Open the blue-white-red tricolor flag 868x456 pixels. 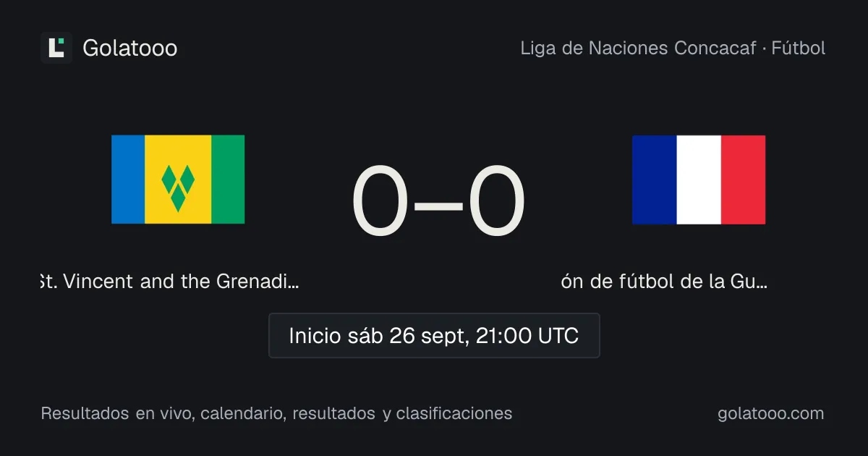(x=699, y=180)
